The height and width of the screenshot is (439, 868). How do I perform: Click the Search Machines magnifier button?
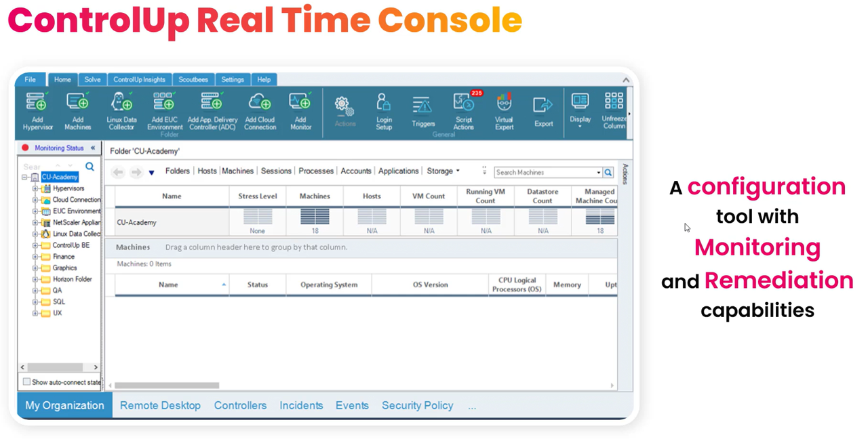tap(608, 173)
